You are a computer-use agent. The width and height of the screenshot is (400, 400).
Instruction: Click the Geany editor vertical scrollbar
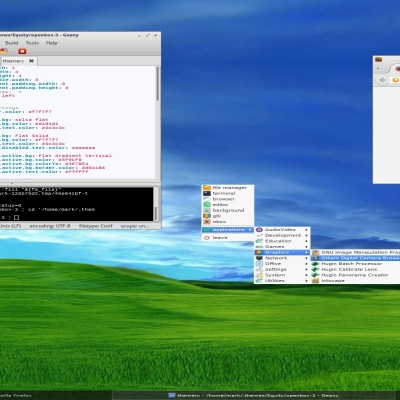point(158,123)
